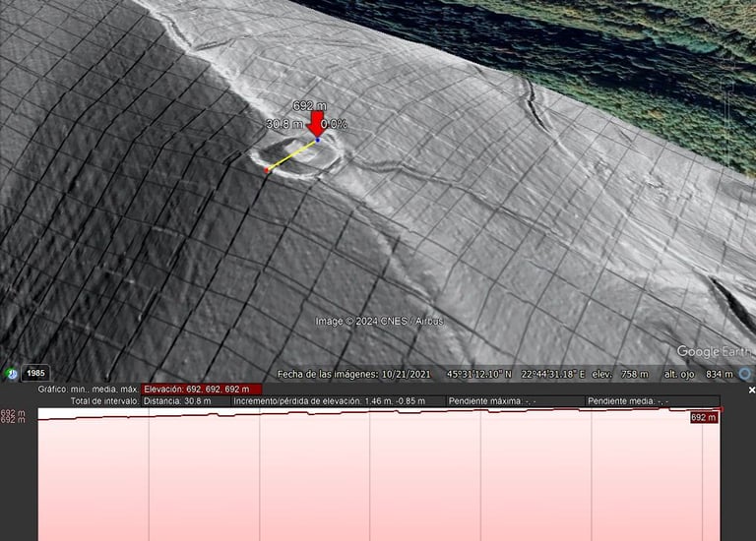Click the Fecha de las imágenes date text
This screenshot has width=756, height=541.
(x=354, y=374)
